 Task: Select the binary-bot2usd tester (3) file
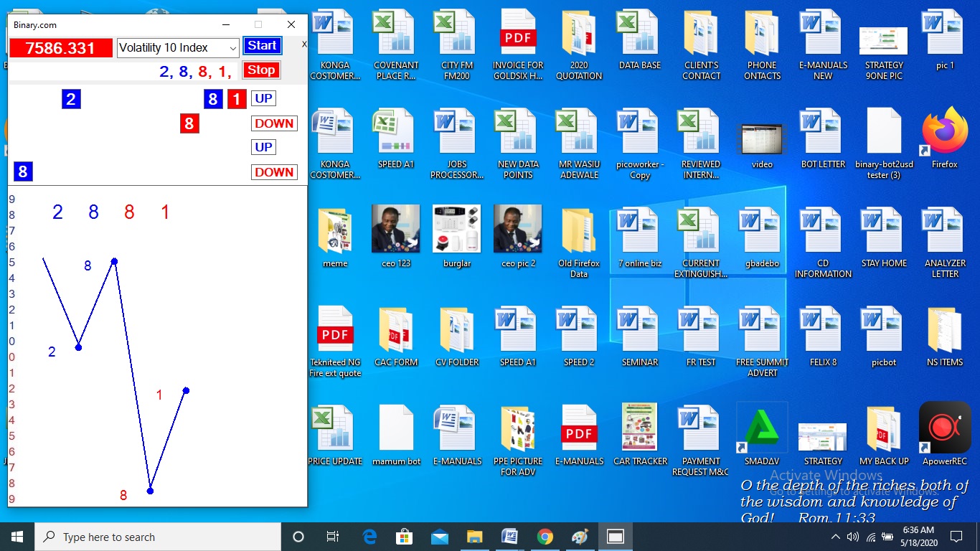(884, 143)
